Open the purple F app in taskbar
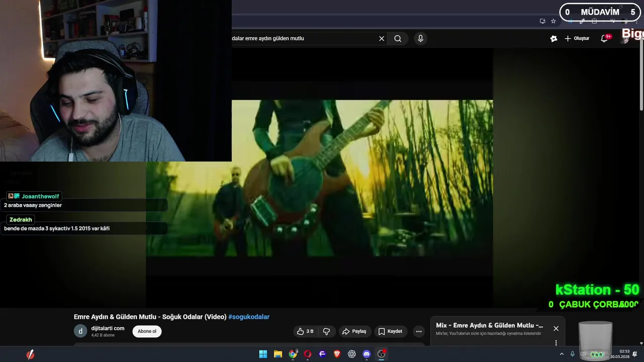Screen dimensions: 644x362 [323, 354]
